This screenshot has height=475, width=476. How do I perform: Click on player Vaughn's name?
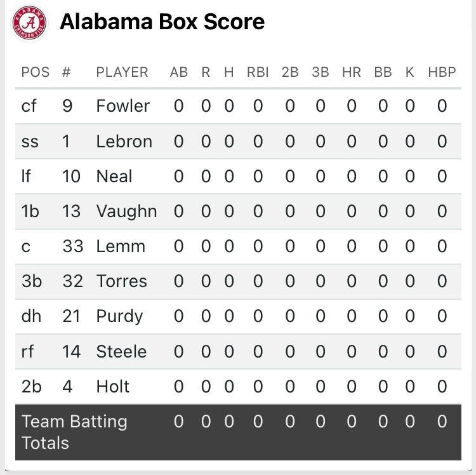[126, 211]
